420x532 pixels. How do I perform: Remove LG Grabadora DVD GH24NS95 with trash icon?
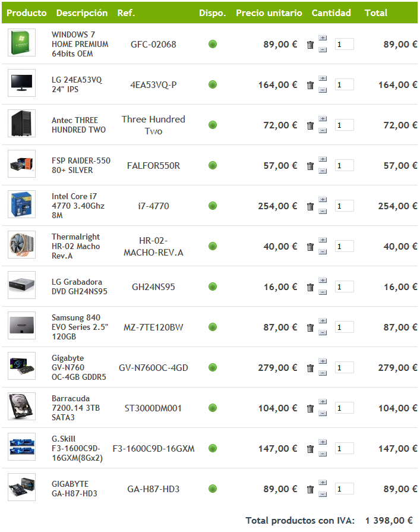point(310,287)
